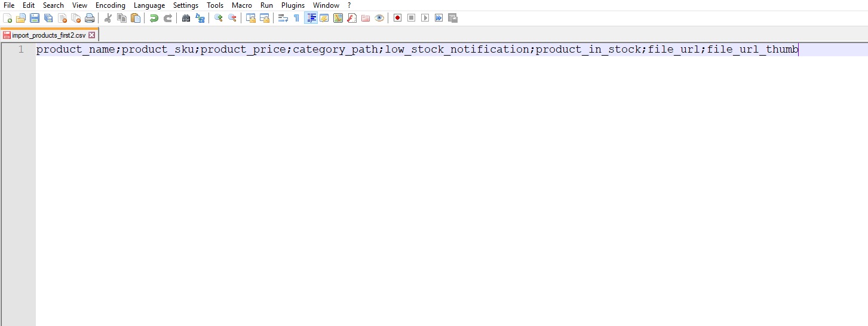Toggle synchronize horizontal scrolling icon
Image resolution: width=868 pixels, height=326 pixels.
tap(265, 18)
